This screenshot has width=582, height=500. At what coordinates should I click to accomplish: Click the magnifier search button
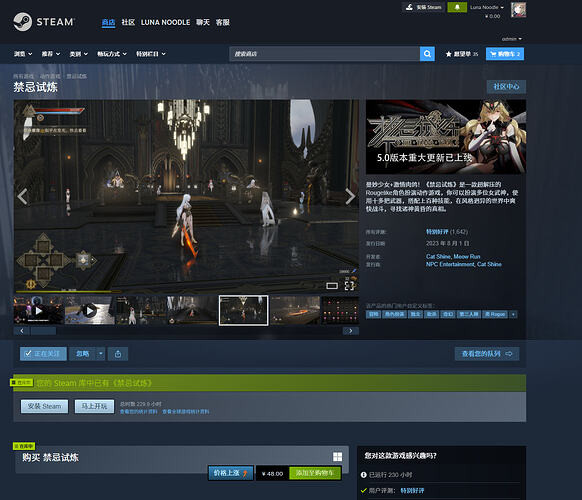click(x=427, y=54)
